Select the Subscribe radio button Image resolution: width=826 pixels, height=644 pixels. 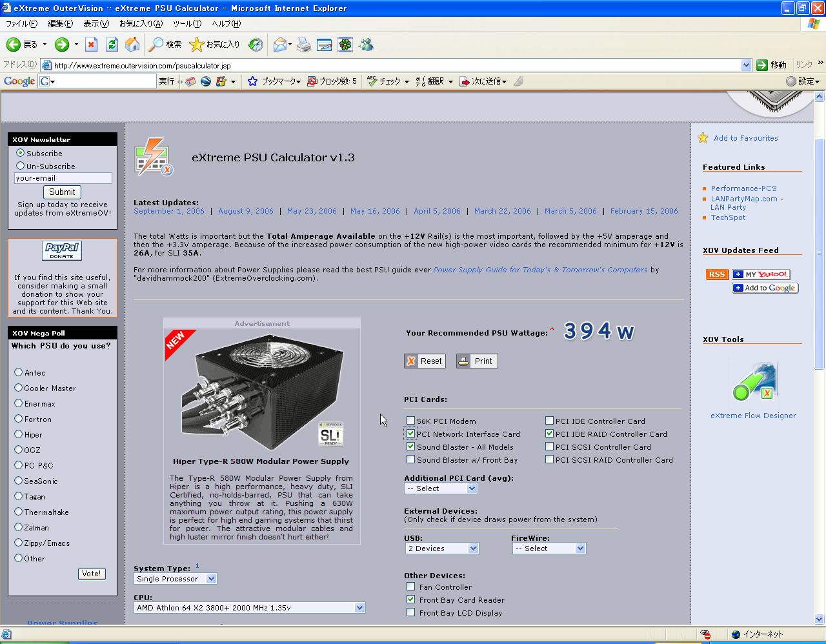pos(20,153)
